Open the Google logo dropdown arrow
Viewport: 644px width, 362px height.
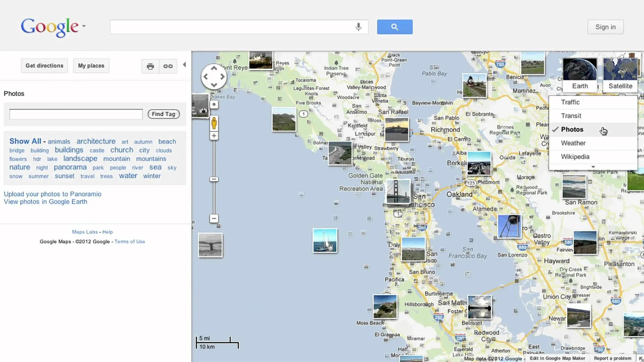point(84,26)
